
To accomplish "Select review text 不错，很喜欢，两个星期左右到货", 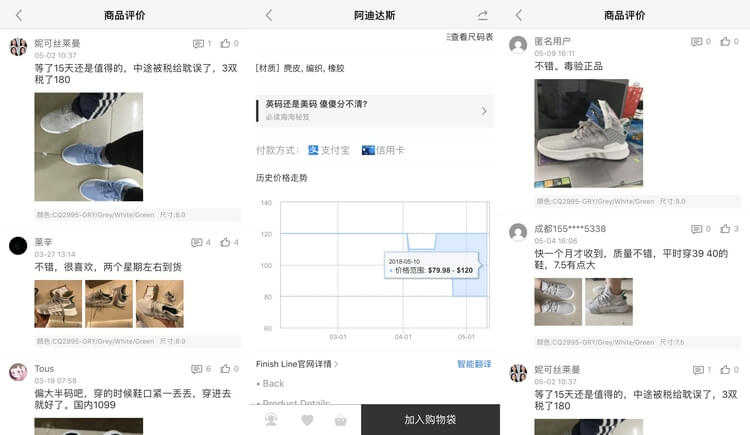I will coord(108,267).
